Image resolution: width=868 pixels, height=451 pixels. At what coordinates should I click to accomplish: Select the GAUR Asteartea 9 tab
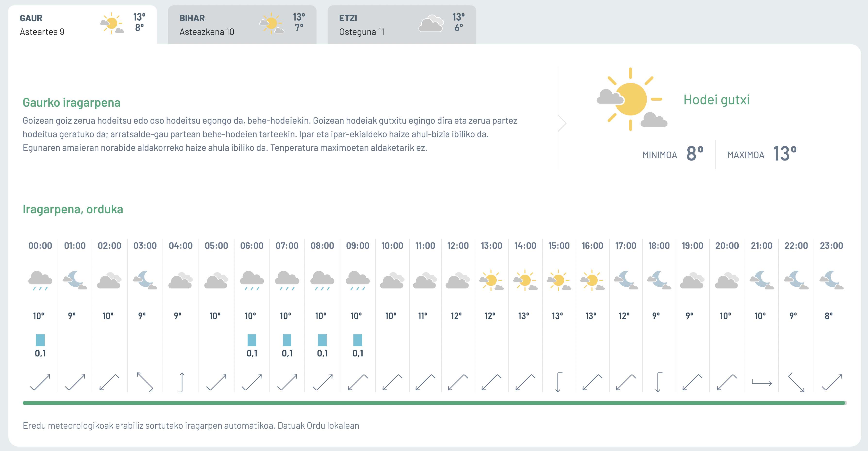coord(83,24)
